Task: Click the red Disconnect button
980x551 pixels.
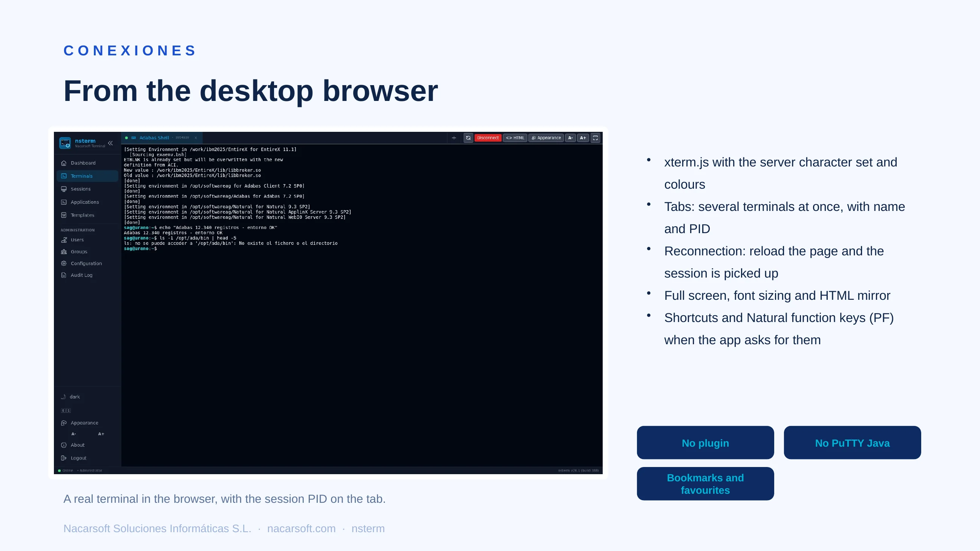Action: [x=488, y=138]
